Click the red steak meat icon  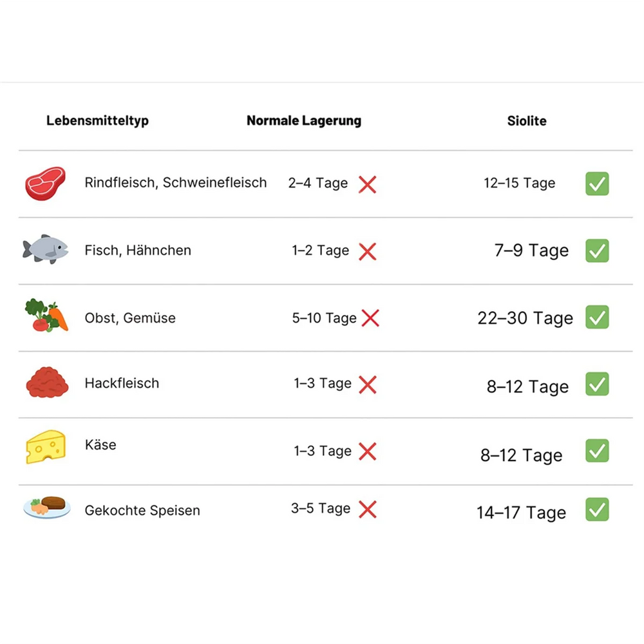tap(46, 182)
